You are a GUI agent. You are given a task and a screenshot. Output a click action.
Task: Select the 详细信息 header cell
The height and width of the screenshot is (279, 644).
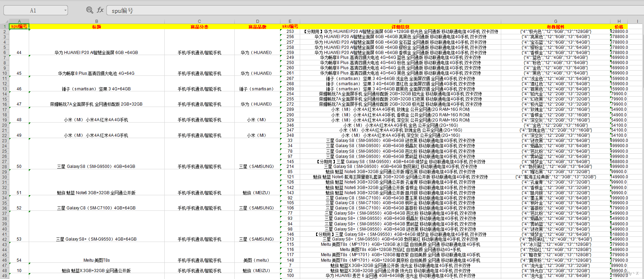tap(400, 27)
